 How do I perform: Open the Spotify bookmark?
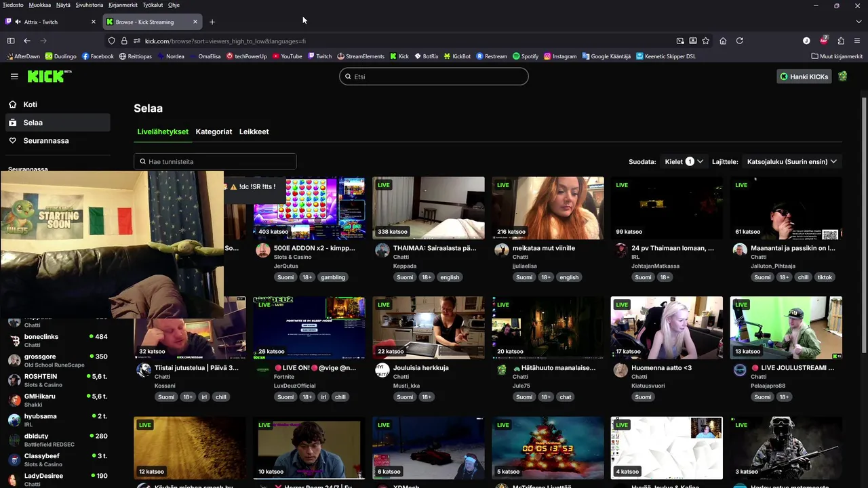(x=526, y=56)
